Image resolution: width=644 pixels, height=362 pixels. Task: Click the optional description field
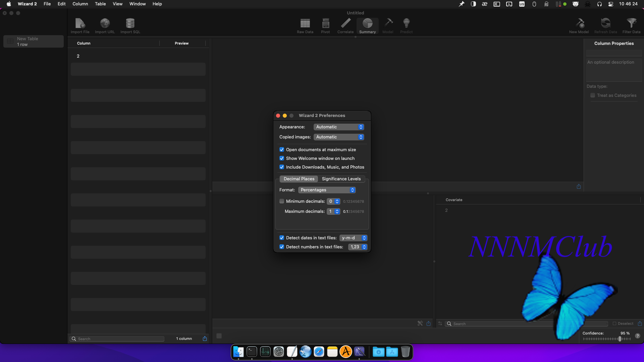point(614,70)
